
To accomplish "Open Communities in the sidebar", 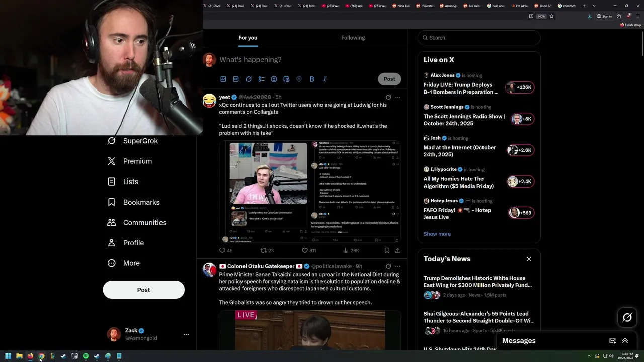I will (137, 222).
